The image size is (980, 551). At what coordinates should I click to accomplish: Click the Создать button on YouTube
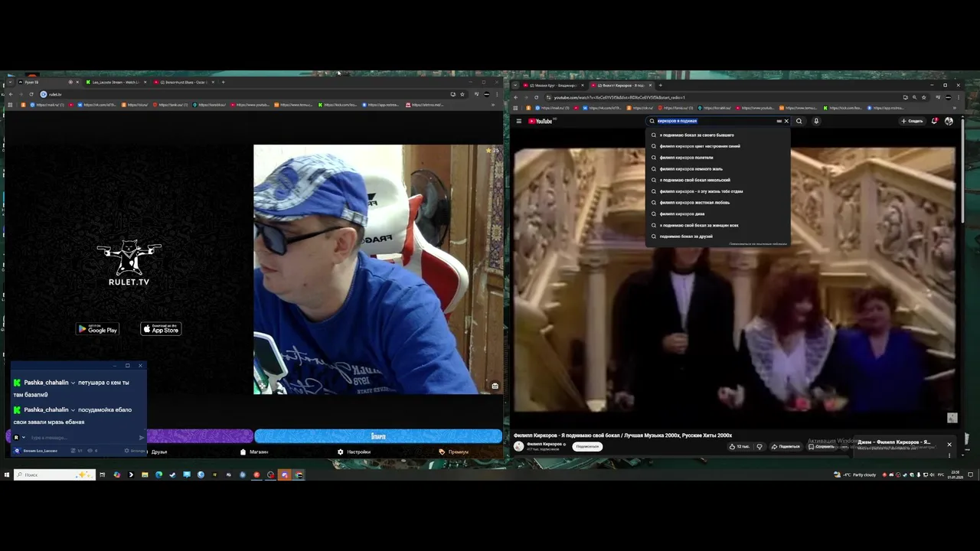point(912,121)
